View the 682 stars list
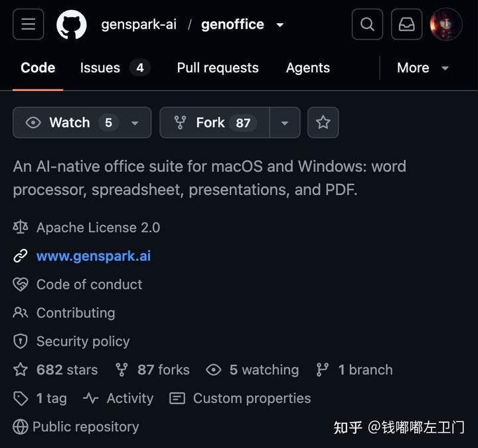Image resolution: width=478 pixels, height=448 pixels. [67, 370]
